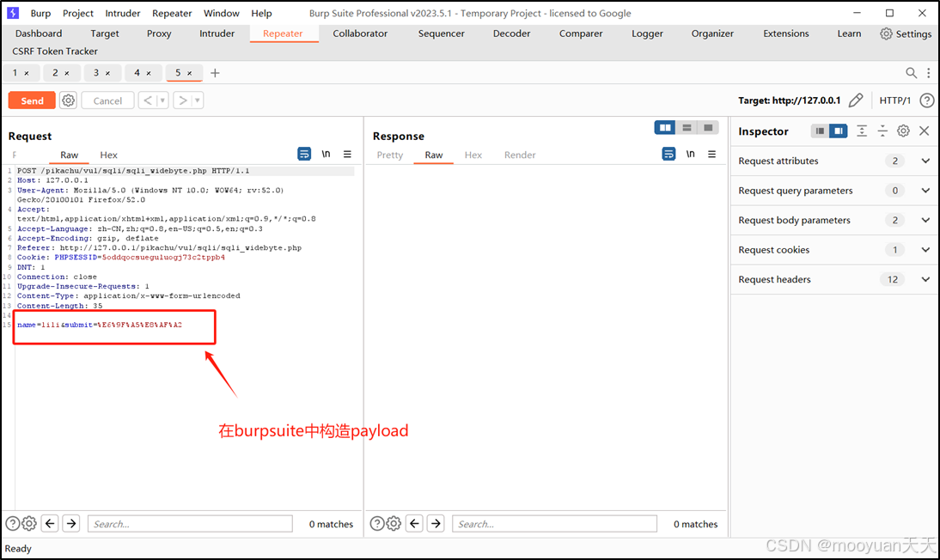The image size is (940, 560).
Task: Open the Collaborator tab
Action: 360,33
